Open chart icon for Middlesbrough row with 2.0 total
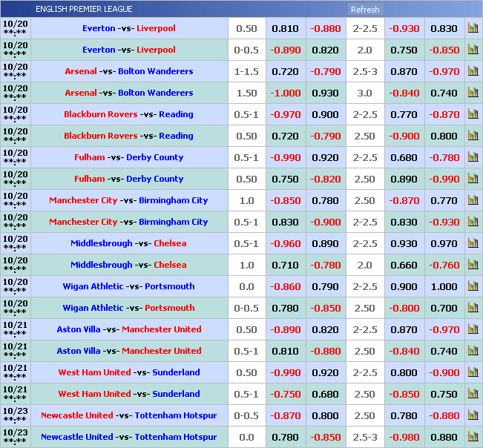 pos(473,265)
